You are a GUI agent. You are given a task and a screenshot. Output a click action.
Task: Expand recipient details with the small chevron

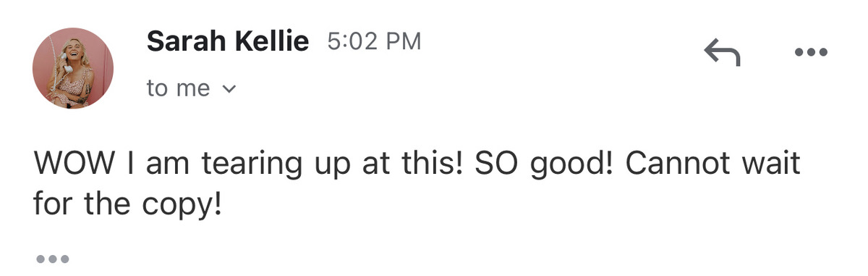pos(229,90)
